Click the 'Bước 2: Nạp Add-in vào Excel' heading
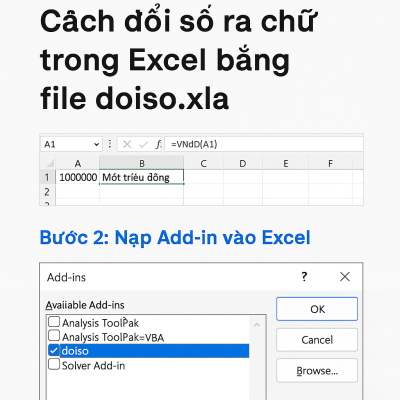The image size is (400, 400). click(175, 238)
